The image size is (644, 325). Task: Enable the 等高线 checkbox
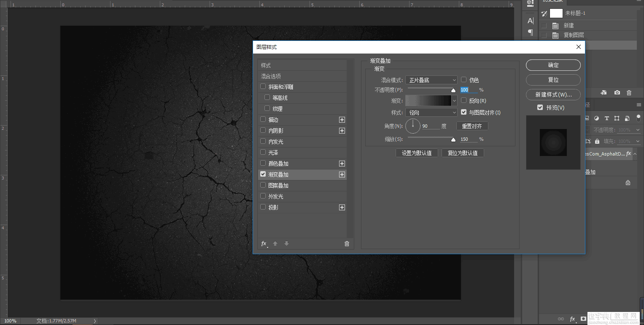(267, 97)
